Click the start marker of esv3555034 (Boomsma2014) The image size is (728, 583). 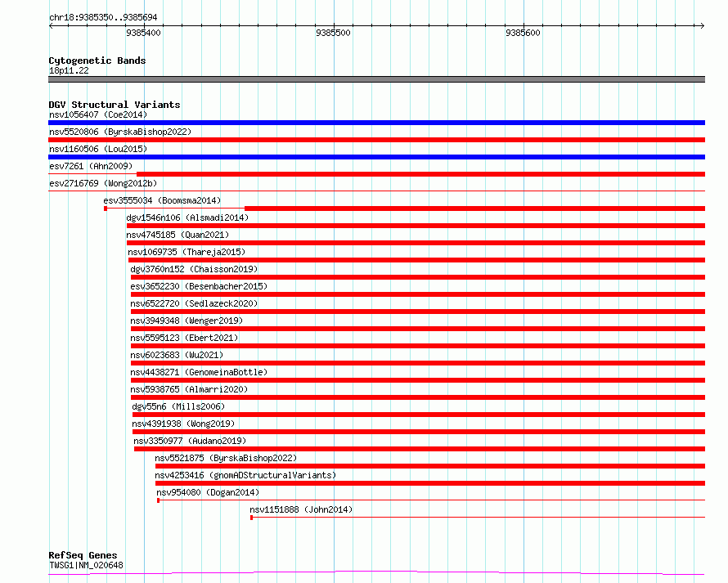pos(106,209)
